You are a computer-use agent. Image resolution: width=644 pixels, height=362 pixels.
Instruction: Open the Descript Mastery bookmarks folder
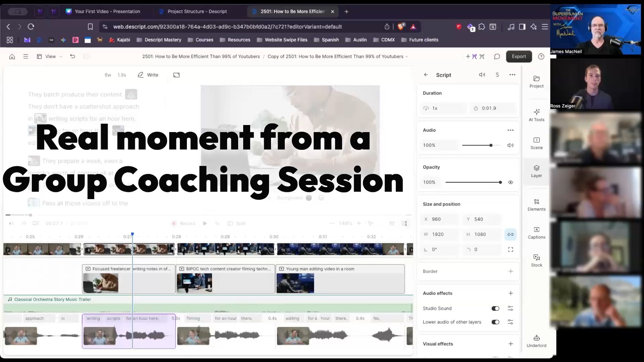tap(159, 40)
